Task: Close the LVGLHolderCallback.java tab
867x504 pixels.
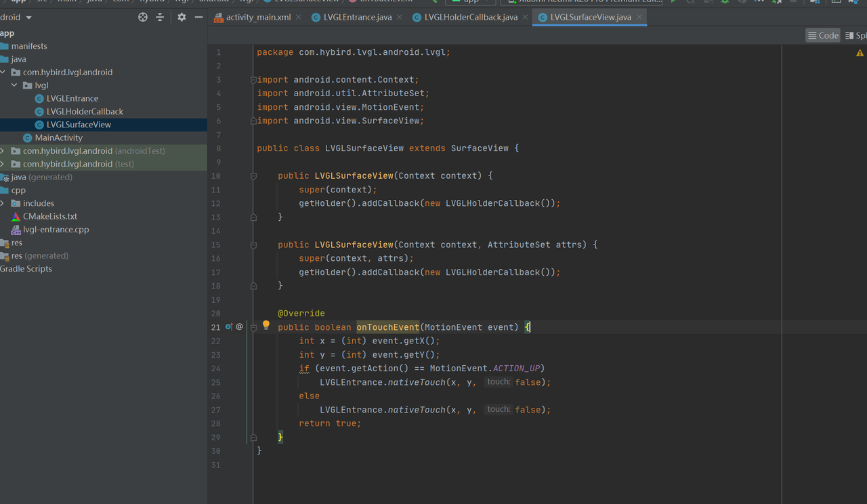Action: pos(526,17)
